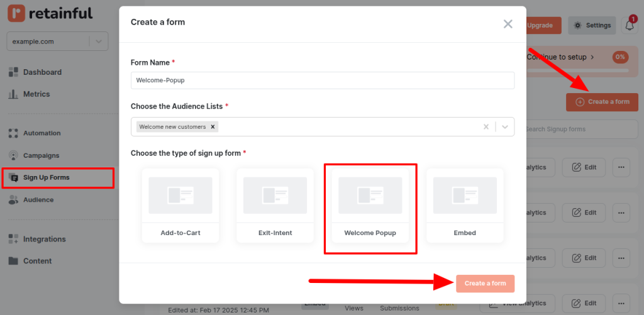Image resolution: width=644 pixels, height=315 pixels.
Task: Click the Sign Up Forms icon
Action: coord(14,178)
